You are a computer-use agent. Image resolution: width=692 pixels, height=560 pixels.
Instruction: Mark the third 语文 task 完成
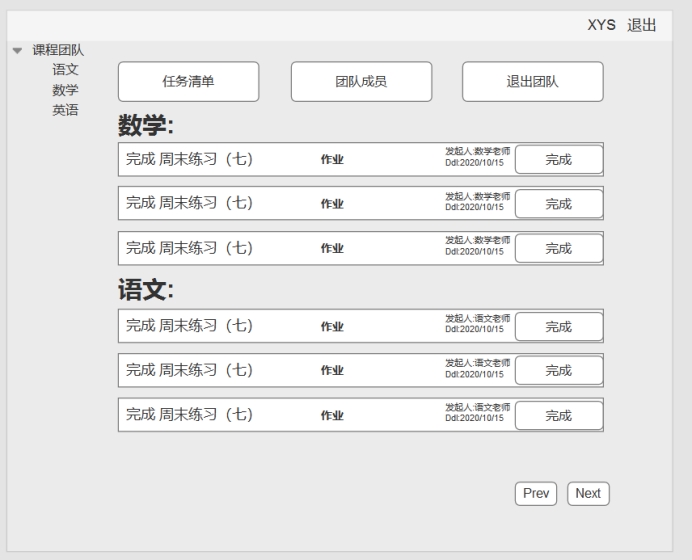pos(559,415)
